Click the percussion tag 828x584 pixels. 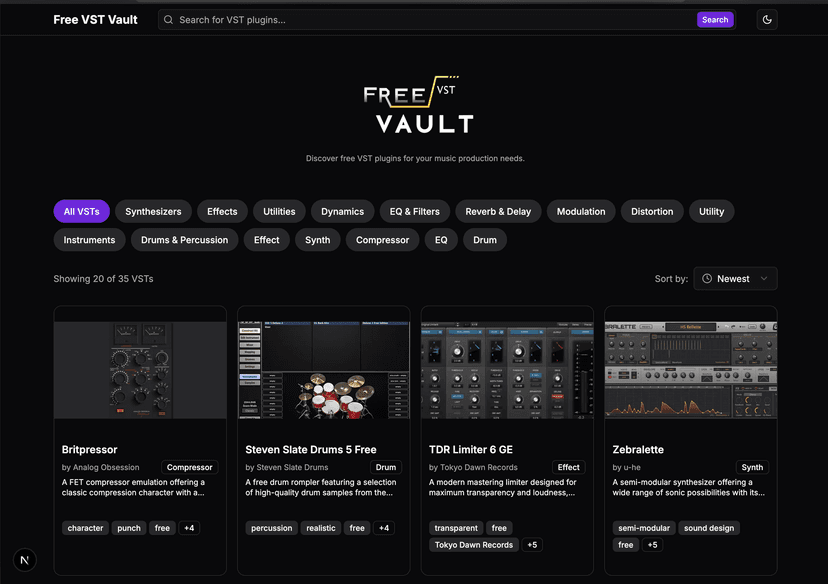tap(271, 528)
